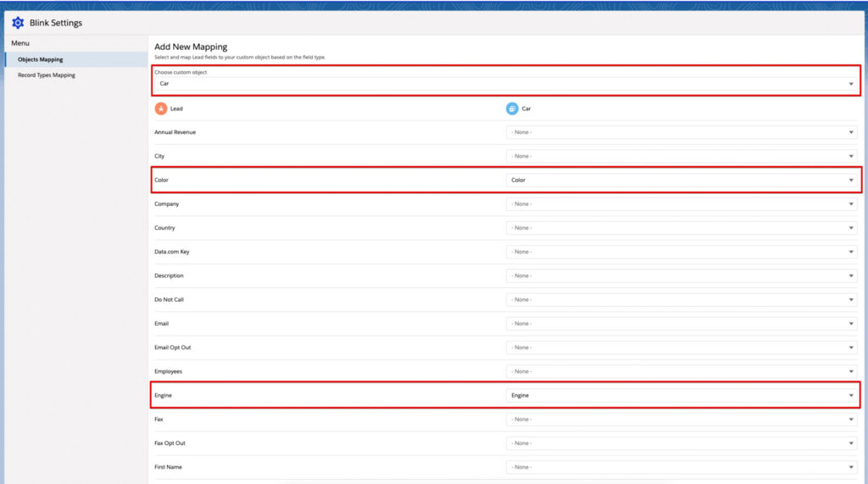868x484 pixels.
Task: Click the Company field label
Action: pyautogui.click(x=167, y=203)
